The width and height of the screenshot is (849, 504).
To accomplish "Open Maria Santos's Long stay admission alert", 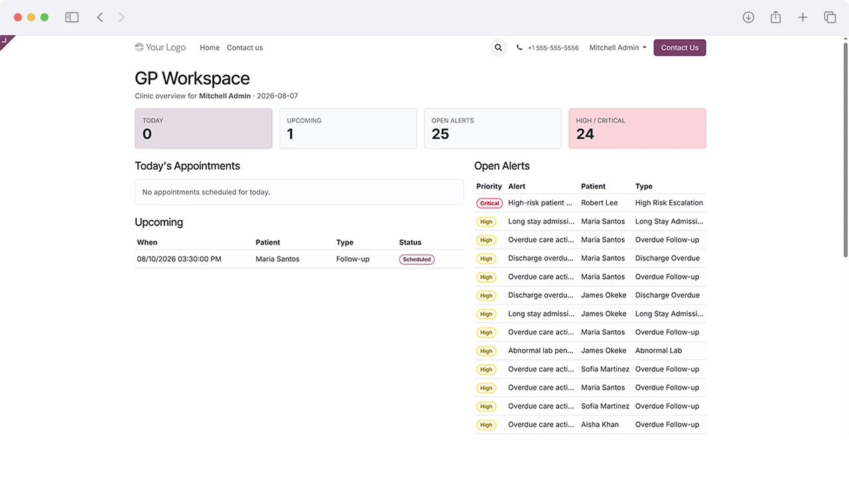I will (x=541, y=221).
